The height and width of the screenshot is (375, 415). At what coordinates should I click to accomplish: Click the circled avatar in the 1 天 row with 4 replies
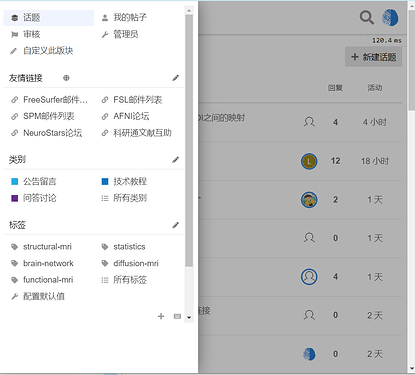[x=309, y=277]
